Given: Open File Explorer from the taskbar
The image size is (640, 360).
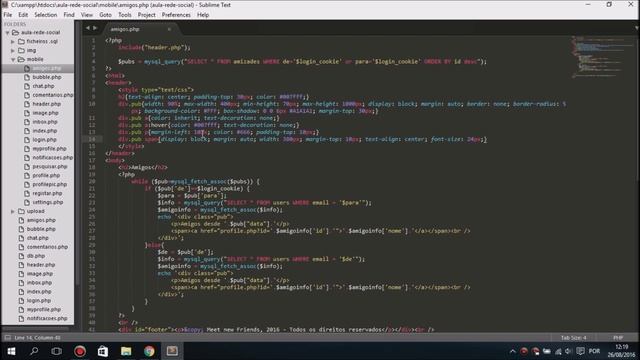Looking at the screenshot, I should pyautogui.click(x=126, y=351).
